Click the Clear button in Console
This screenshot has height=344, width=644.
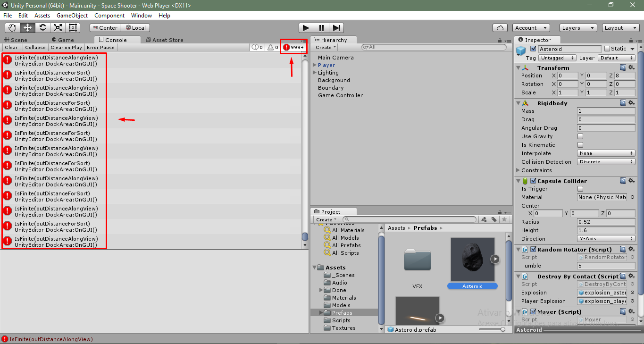pos(11,47)
